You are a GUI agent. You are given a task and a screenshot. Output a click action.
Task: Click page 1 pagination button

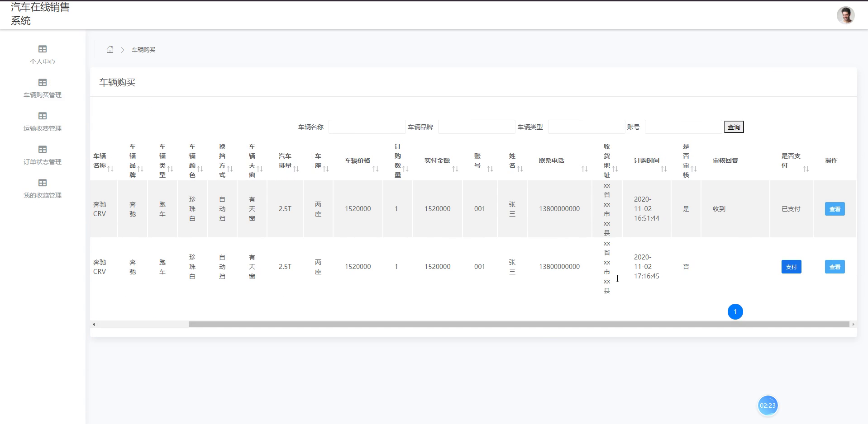pos(735,311)
